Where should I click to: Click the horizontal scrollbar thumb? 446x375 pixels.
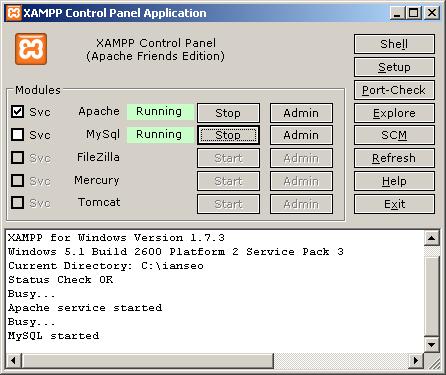tap(147, 361)
